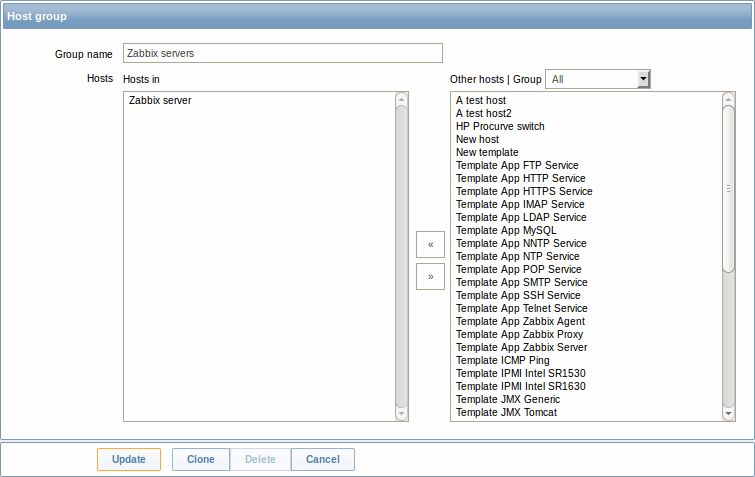755x477 pixels.
Task: Click the grayed Delete button
Action: [260, 459]
